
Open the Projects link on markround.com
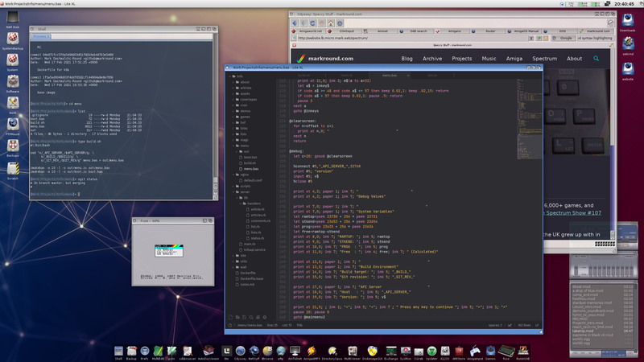tap(461, 59)
